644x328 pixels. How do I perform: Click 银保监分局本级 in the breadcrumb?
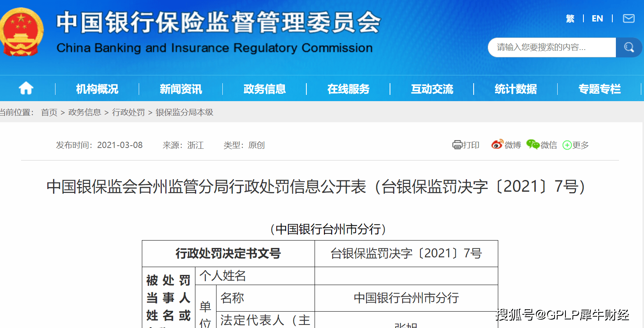pyautogui.click(x=184, y=112)
